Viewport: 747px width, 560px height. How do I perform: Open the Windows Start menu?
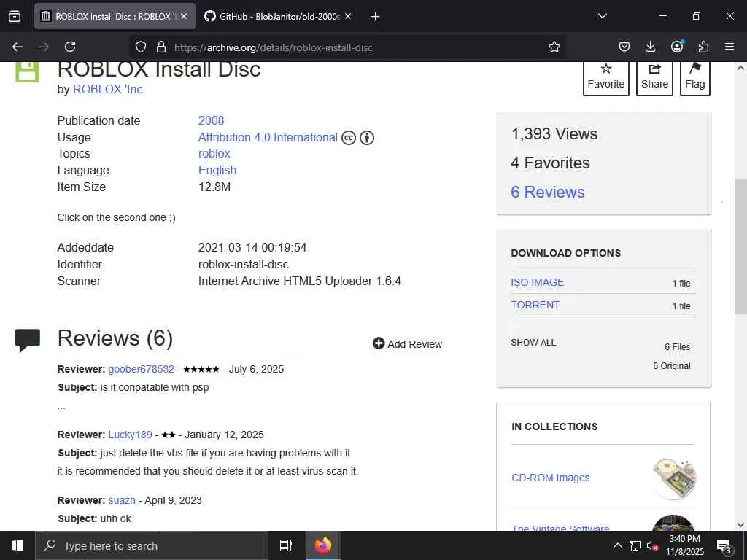(18, 545)
